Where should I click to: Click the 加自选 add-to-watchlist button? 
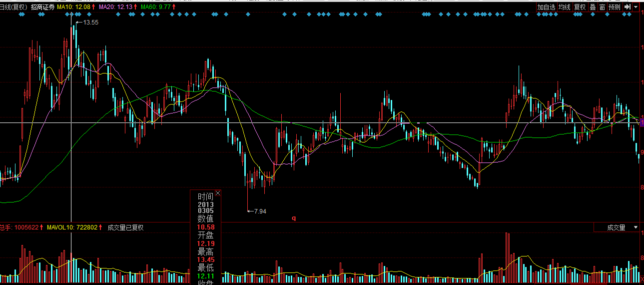(x=546, y=7)
